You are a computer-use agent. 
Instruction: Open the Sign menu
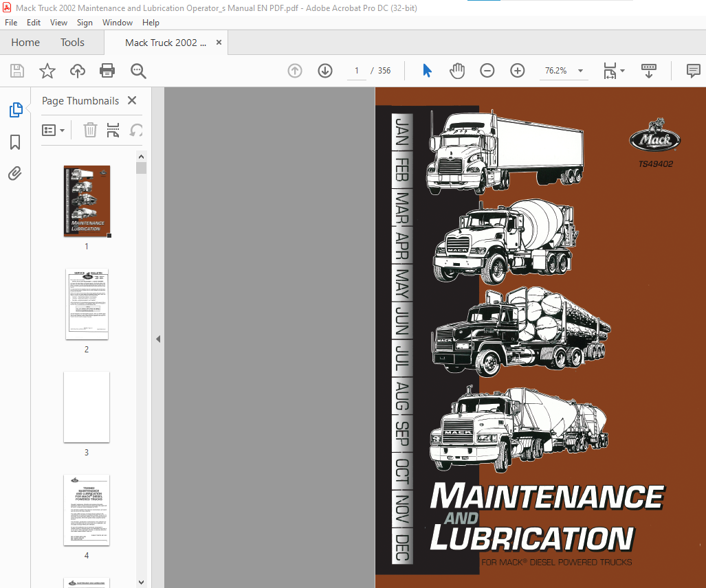85,23
